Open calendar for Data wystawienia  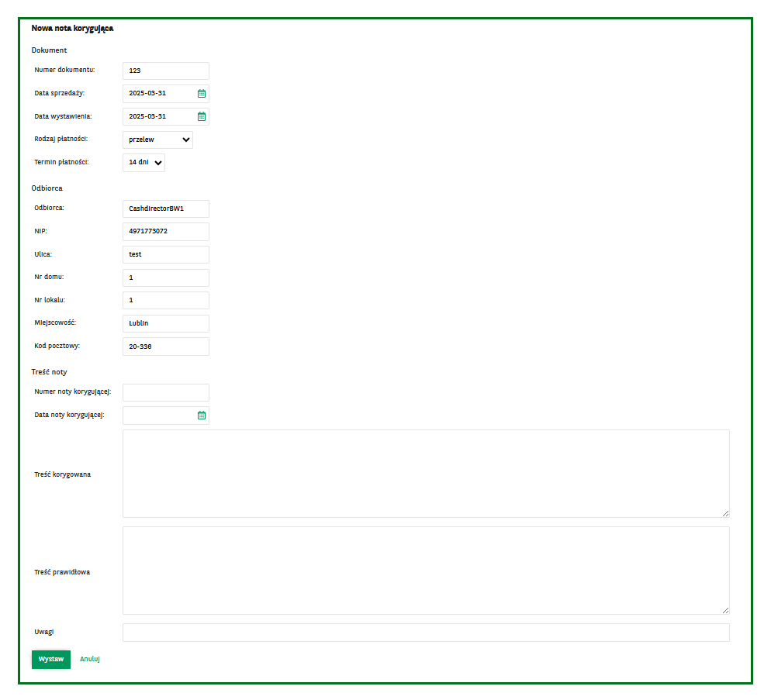pyautogui.click(x=202, y=116)
